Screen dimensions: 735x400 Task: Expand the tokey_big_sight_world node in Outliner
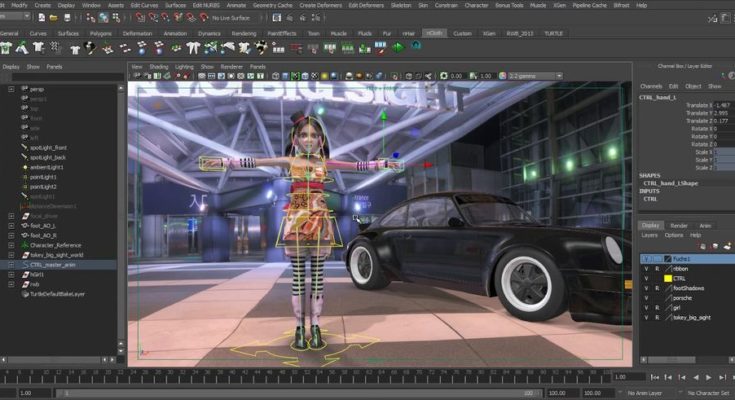point(11,255)
